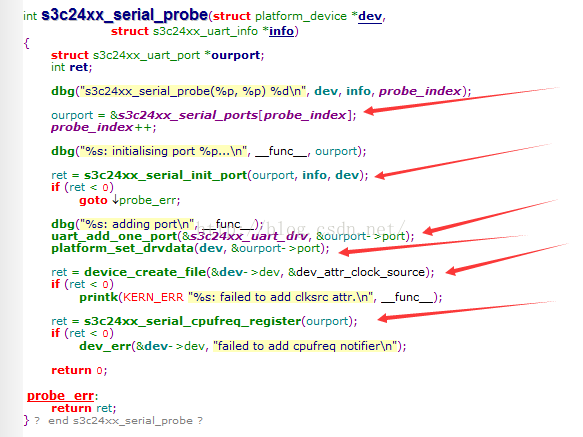Click the probe_index++ statement

(x=104, y=127)
